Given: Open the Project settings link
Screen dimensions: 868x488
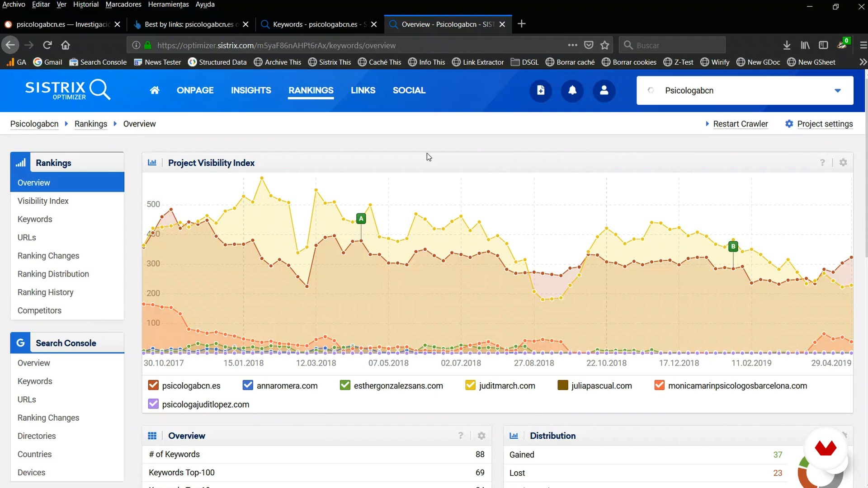Looking at the screenshot, I should point(825,124).
